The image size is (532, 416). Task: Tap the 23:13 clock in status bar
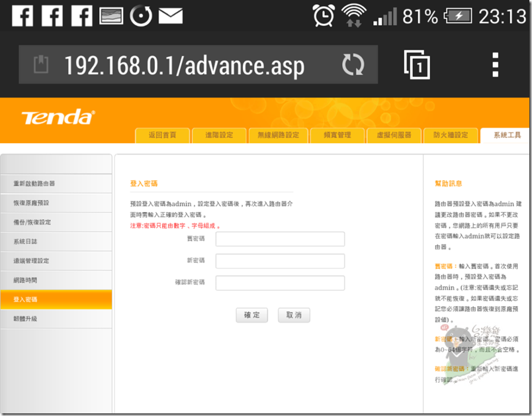[x=502, y=16]
